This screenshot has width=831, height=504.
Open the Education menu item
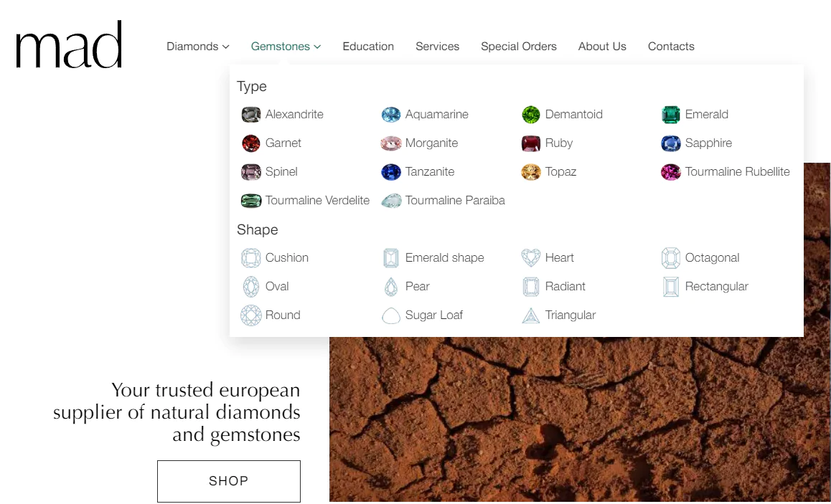pos(368,47)
